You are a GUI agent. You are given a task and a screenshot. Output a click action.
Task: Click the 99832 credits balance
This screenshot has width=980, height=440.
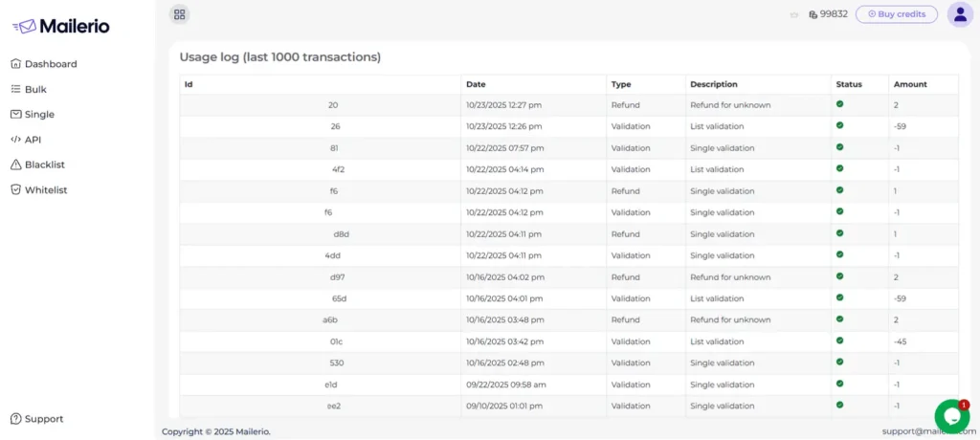pos(834,13)
